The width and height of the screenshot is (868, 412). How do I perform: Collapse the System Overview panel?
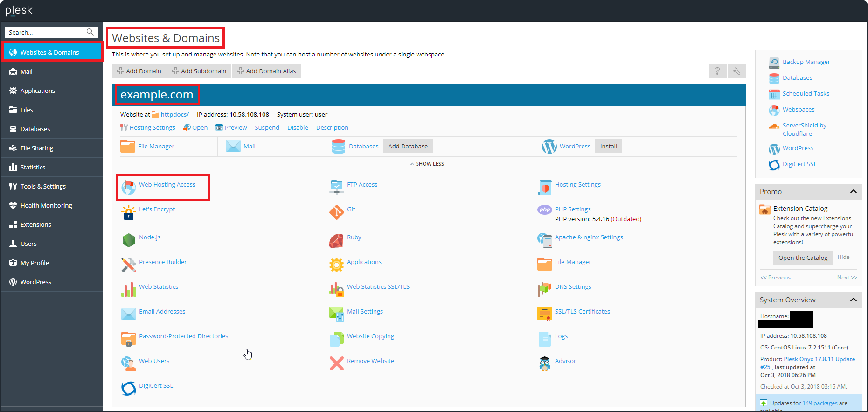point(854,300)
